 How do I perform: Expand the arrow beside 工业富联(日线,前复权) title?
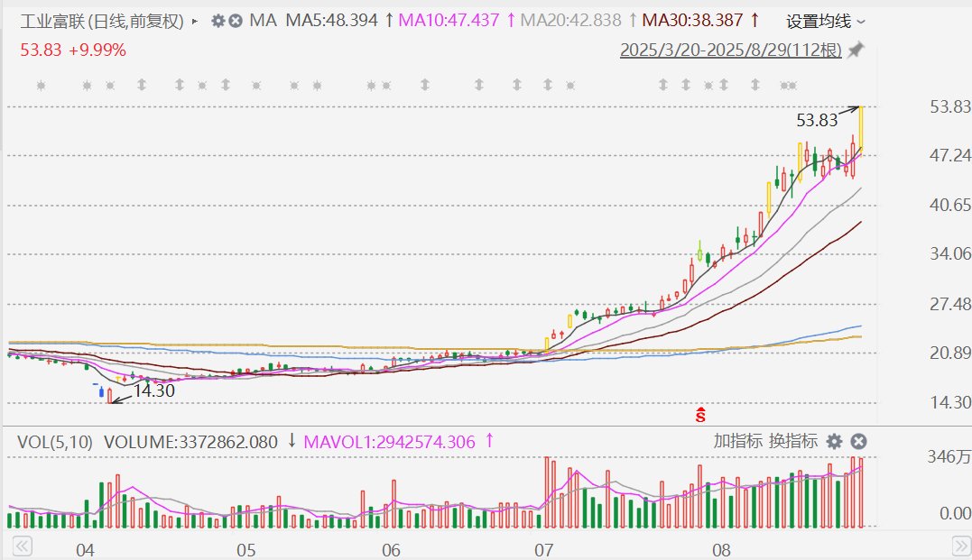(x=195, y=22)
